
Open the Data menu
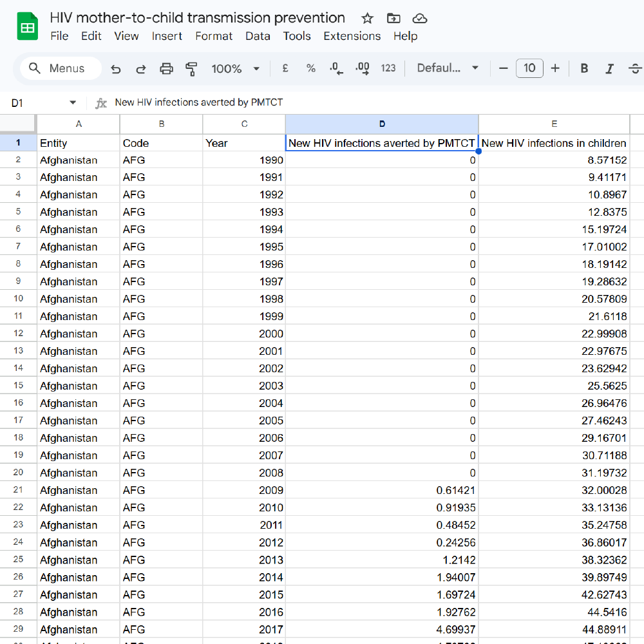(x=258, y=36)
